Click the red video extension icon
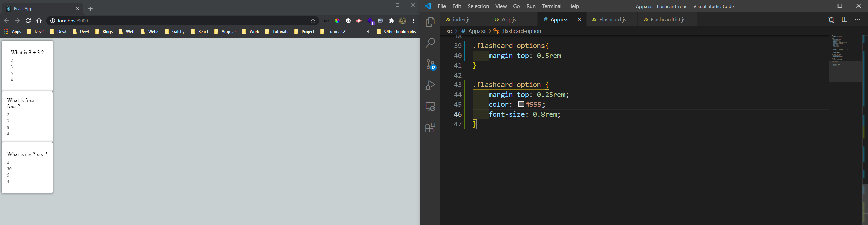Screen dimensions: 868x225 tap(359, 21)
